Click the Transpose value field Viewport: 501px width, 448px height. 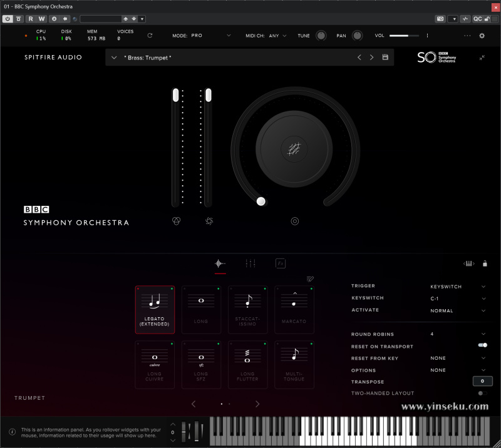point(482,381)
